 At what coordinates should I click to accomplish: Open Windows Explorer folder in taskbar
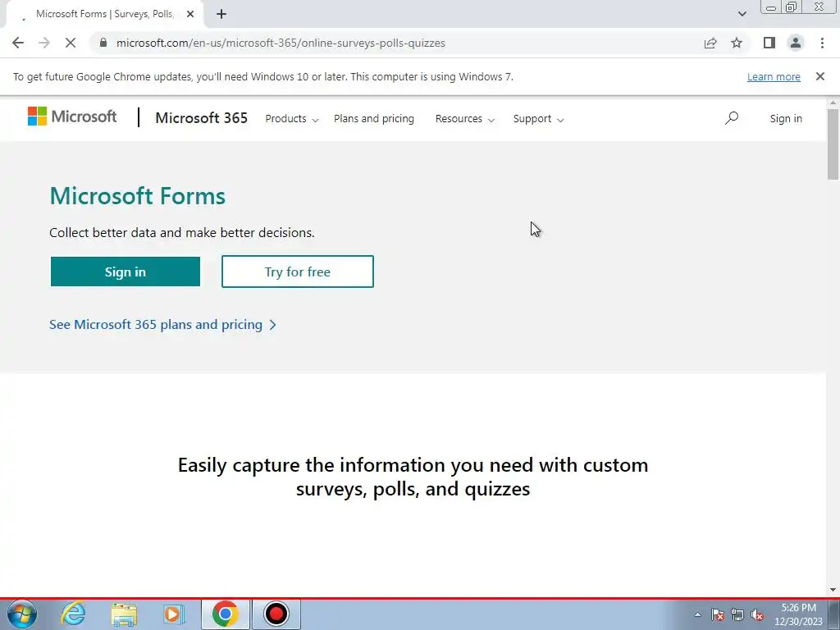(124, 614)
